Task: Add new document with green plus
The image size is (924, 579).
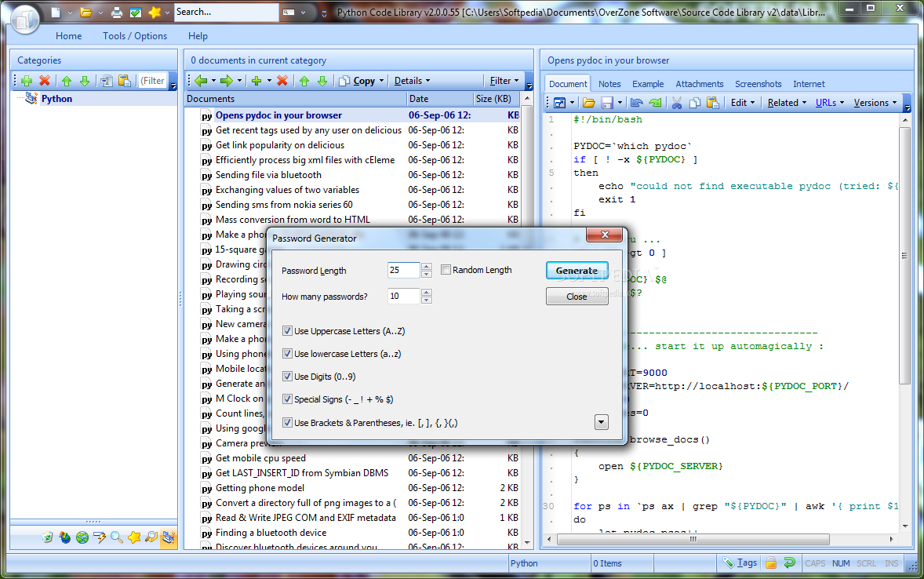Action: [x=256, y=81]
